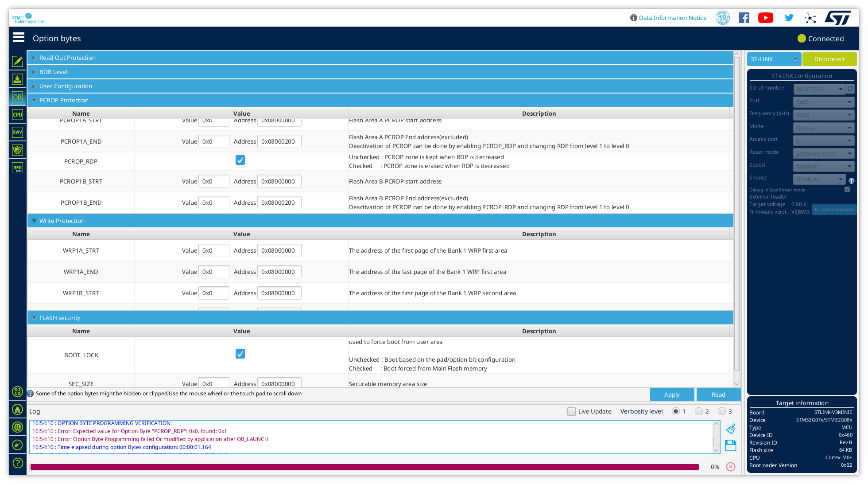Toggle the BOOT_LOCK checkbox
This screenshot has width=868, height=484.
[240, 354]
